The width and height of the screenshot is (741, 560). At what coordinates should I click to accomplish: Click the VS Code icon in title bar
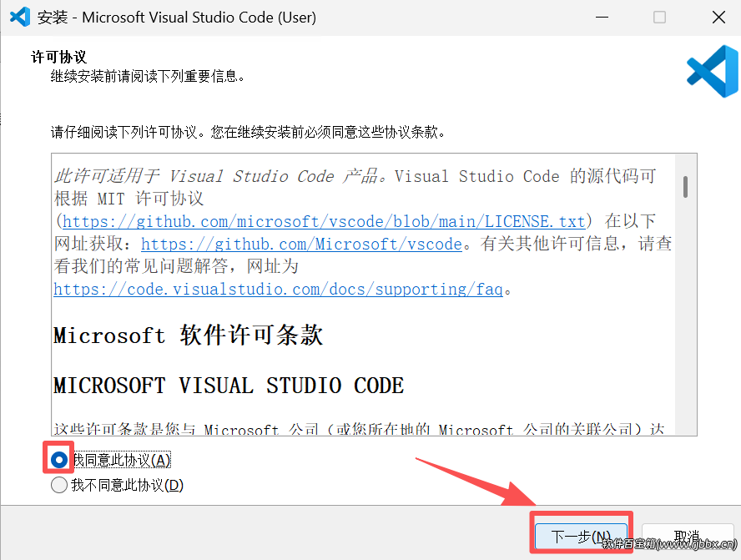20,17
